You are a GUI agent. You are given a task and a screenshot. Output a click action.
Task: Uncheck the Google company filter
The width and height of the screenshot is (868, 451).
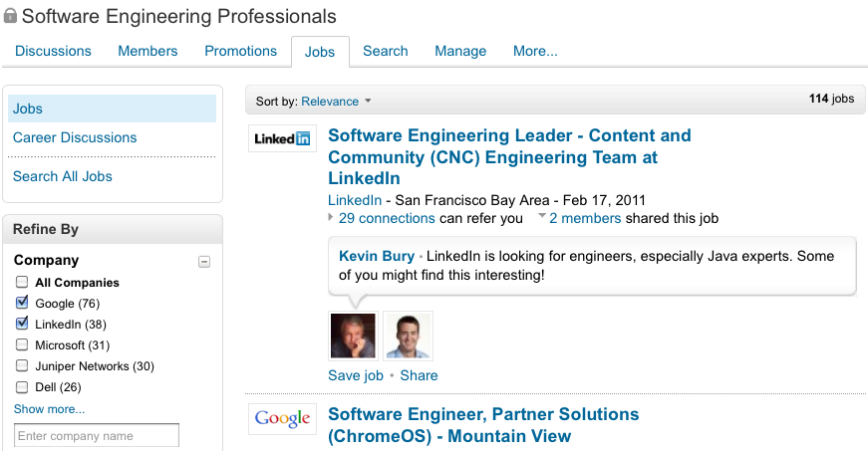pos(22,303)
